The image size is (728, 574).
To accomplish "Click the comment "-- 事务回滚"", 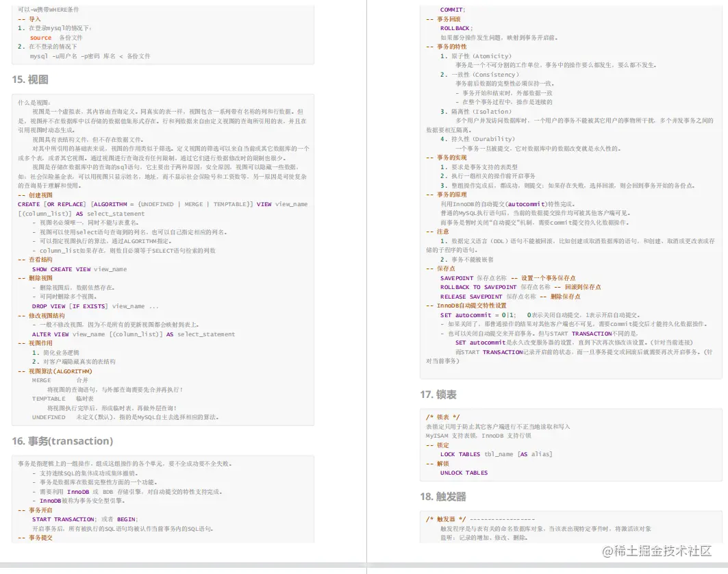I will click(x=443, y=19).
